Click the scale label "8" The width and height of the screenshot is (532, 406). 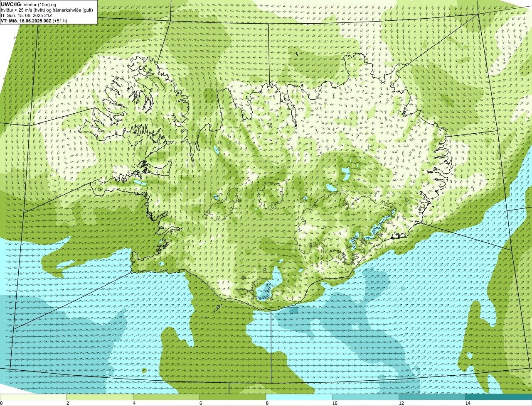click(267, 403)
